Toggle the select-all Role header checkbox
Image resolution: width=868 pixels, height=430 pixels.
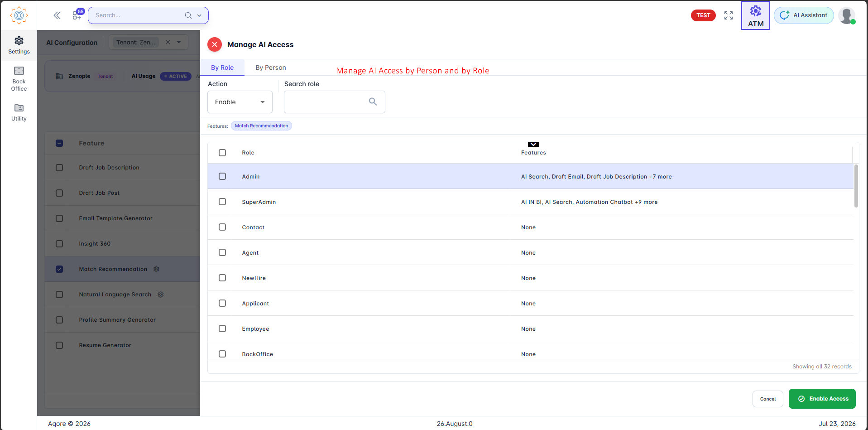pos(222,153)
